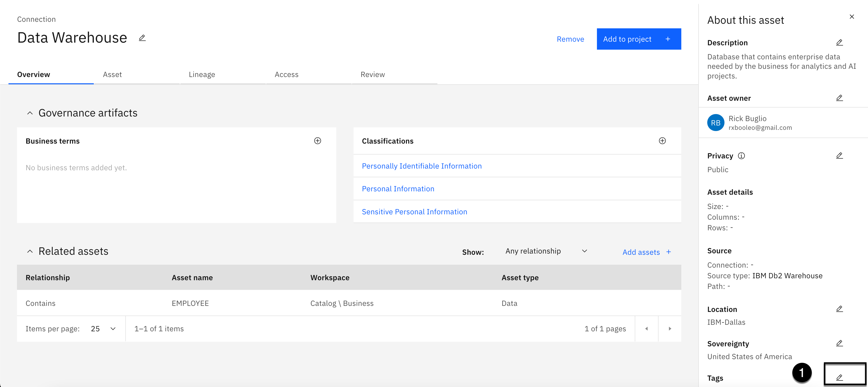This screenshot has width=868, height=387.
Task: Click the Add to project button
Action: point(639,39)
